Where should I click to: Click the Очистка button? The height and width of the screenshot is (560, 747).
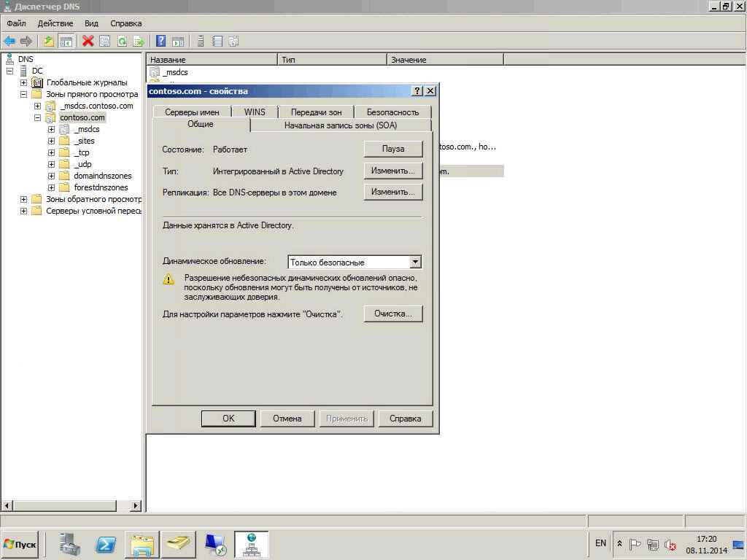pyautogui.click(x=393, y=314)
